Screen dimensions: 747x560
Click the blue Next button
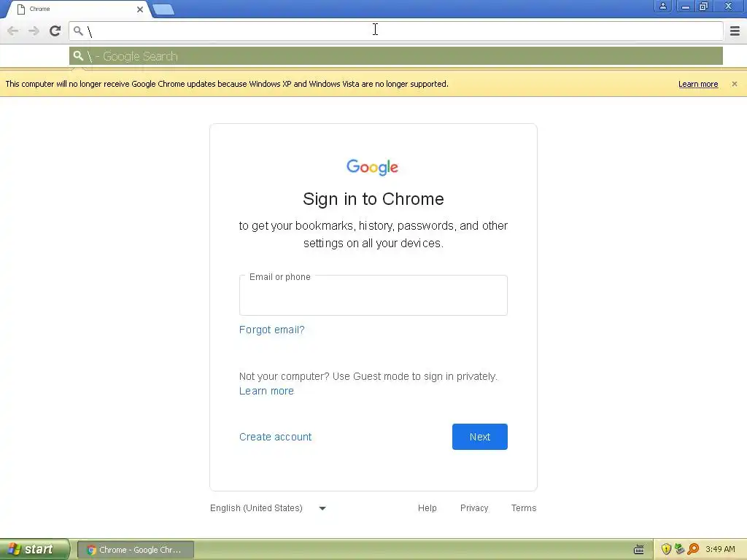tap(480, 437)
